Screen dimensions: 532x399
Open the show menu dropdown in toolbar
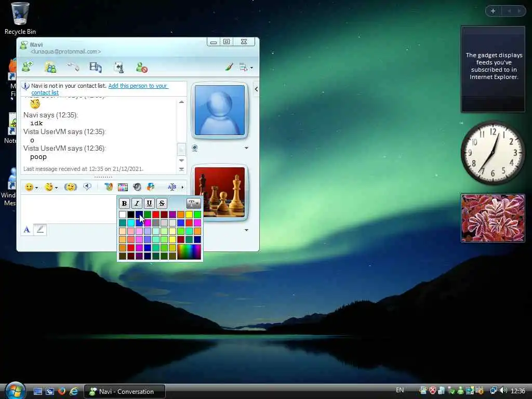click(x=246, y=67)
